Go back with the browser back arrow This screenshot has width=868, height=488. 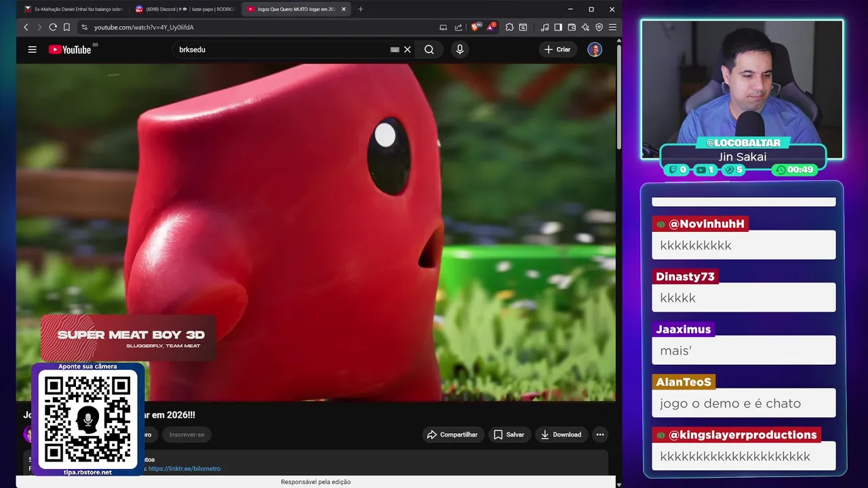click(x=26, y=27)
